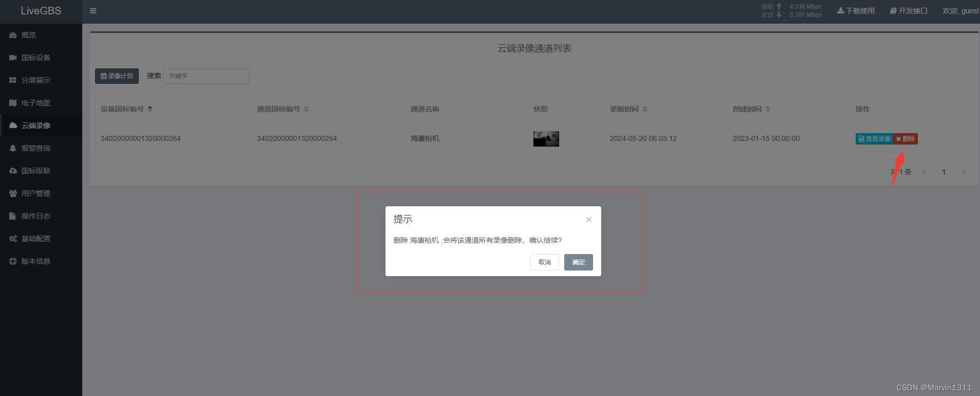
Task: Click 下载使用 download link
Action: pyautogui.click(x=856, y=11)
